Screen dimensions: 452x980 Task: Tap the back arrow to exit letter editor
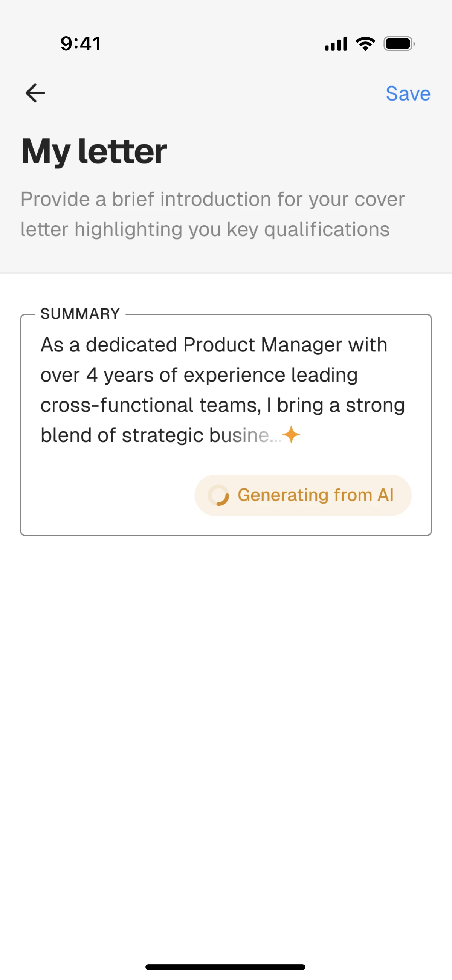pyautogui.click(x=35, y=92)
